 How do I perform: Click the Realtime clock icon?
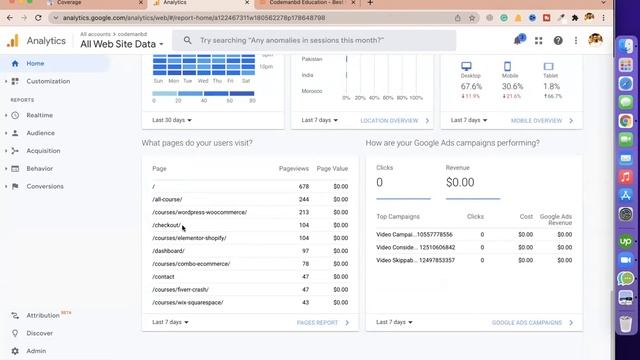tap(15, 115)
